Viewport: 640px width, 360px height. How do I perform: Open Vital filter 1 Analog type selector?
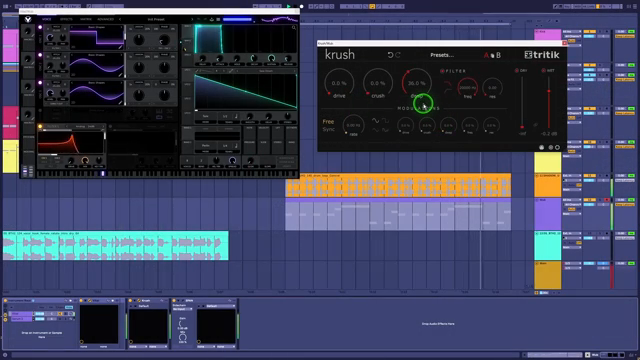(x=86, y=127)
